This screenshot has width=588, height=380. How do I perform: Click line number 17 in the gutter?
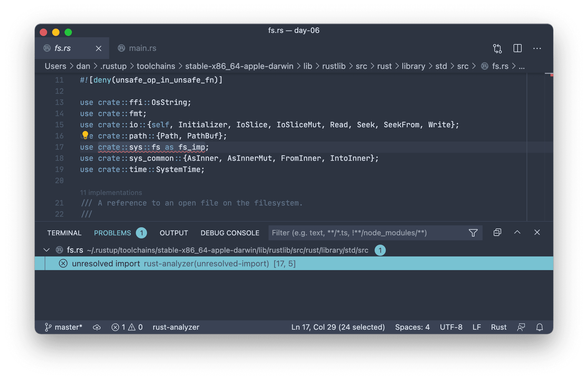(x=59, y=147)
